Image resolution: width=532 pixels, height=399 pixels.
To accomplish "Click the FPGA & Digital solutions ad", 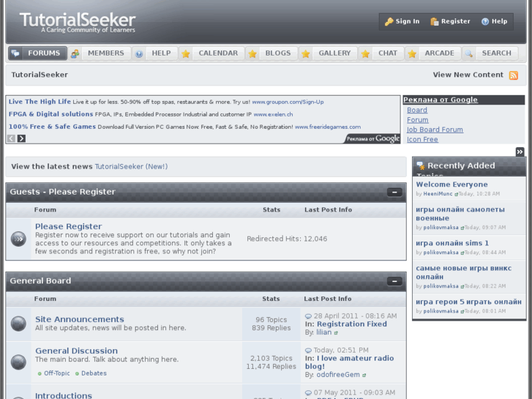I will click(x=51, y=114).
